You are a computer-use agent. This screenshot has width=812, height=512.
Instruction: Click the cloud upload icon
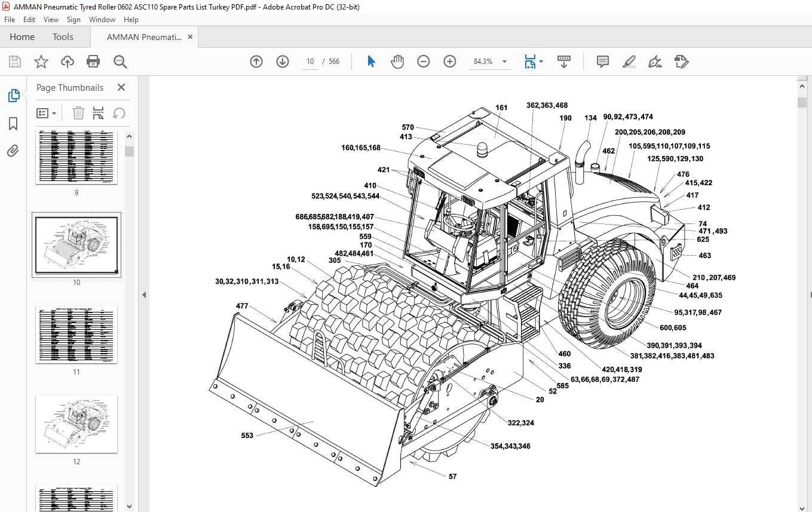coord(68,62)
